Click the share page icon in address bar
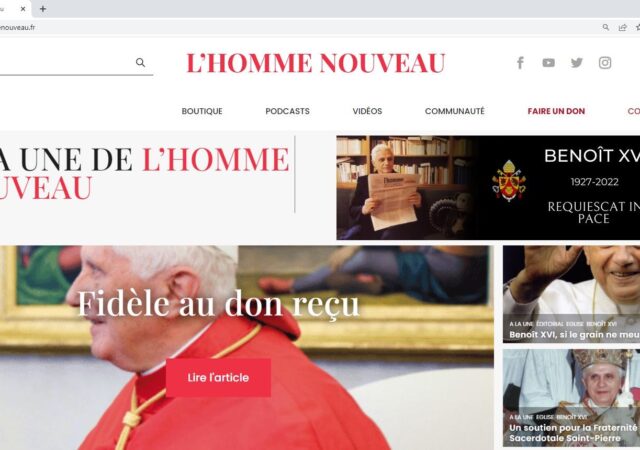 622,27
